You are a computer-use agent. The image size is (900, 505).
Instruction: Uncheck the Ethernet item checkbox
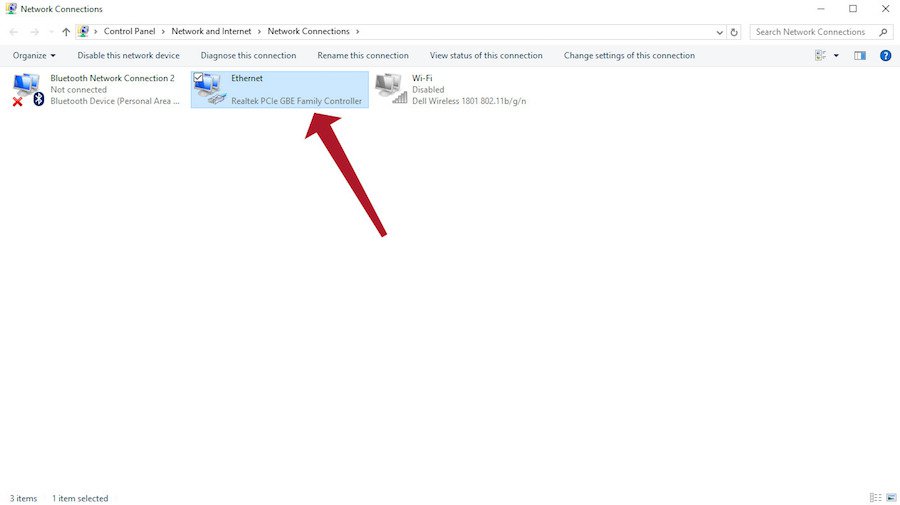coord(198,77)
